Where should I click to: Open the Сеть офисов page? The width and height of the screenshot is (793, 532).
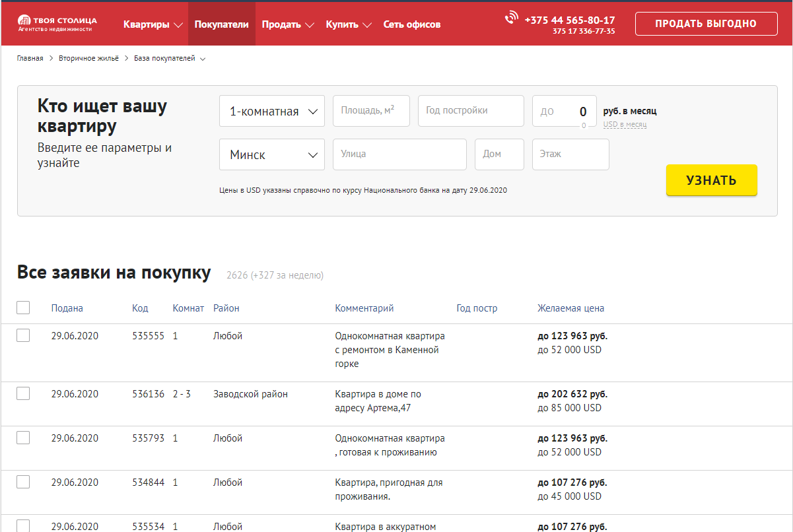click(411, 24)
